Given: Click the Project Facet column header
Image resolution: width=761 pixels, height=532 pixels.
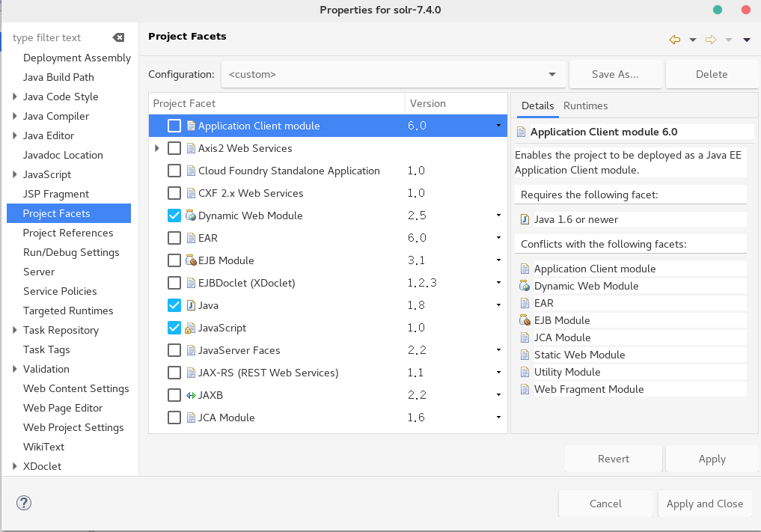Looking at the screenshot, I should tap(277, 103).
